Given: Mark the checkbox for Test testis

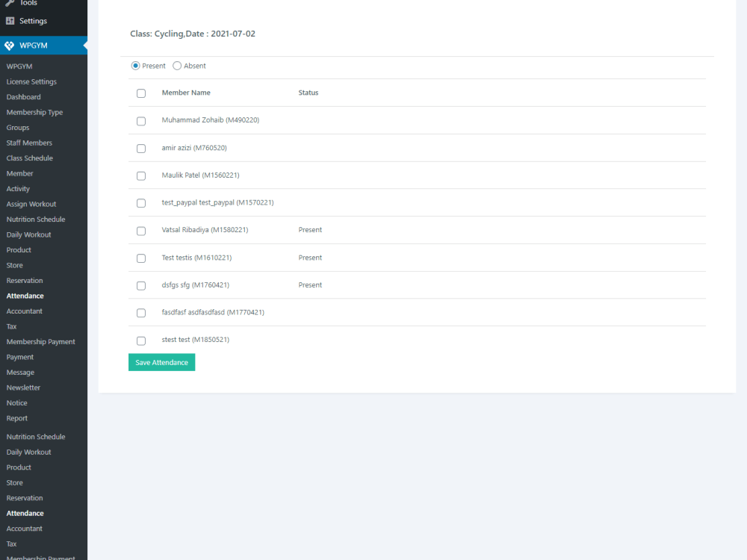Looking at the screenshot, I should (x=141, y=258).
